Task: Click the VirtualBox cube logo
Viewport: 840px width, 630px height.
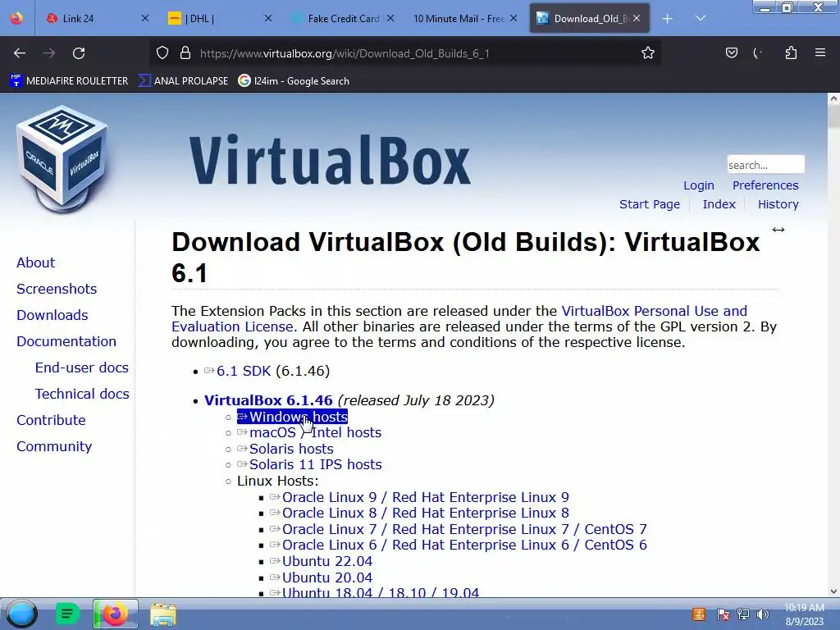Action: [x=62, y=159]
